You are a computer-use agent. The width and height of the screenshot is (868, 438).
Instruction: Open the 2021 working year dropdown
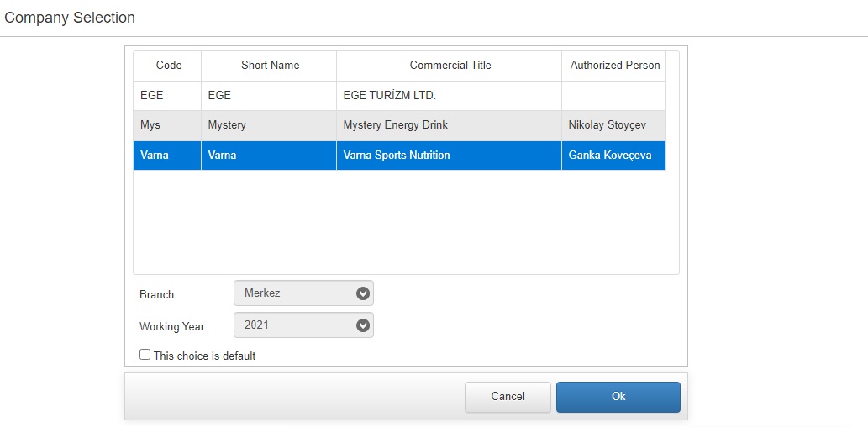(x=303, y=325)
